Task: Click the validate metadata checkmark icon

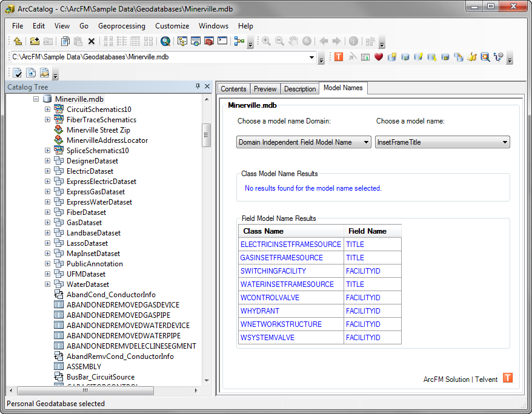Action: coord(17,73)
